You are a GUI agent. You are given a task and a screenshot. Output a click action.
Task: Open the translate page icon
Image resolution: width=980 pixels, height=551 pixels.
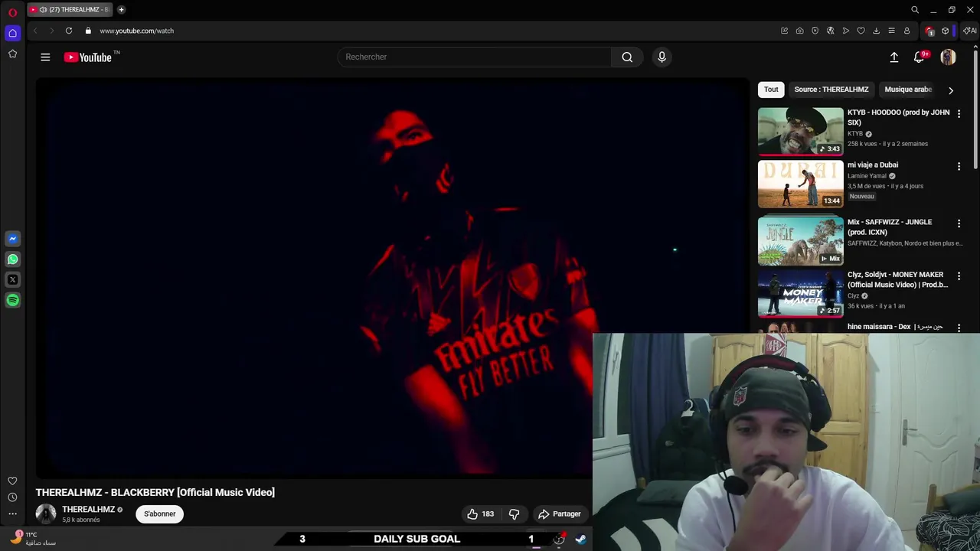[x=830, y=31]
